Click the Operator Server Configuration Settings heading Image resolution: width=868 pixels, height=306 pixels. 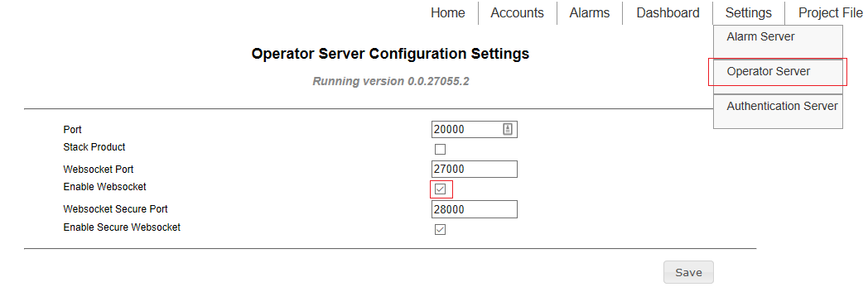click(390, 54)
